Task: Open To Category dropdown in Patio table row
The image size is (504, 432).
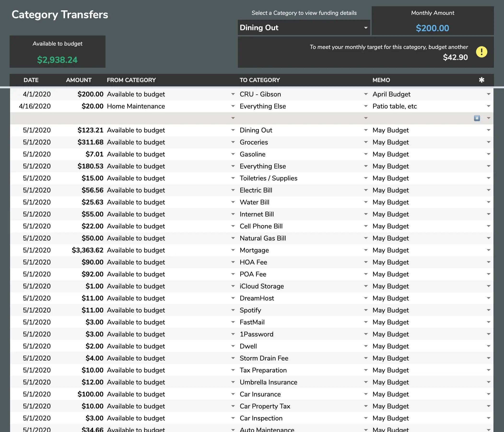Action: click(366, 106)
